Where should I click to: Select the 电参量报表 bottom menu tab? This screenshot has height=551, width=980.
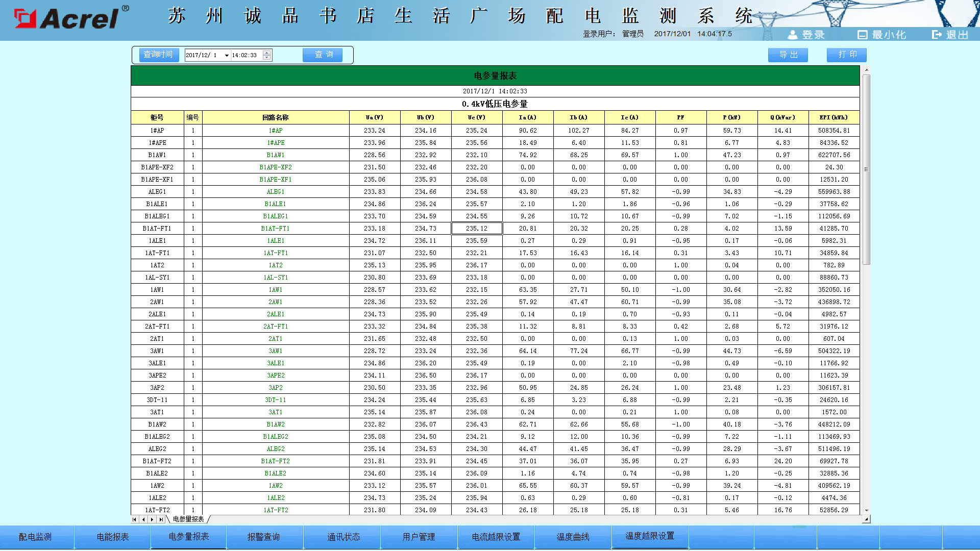(x=189, y=537)
